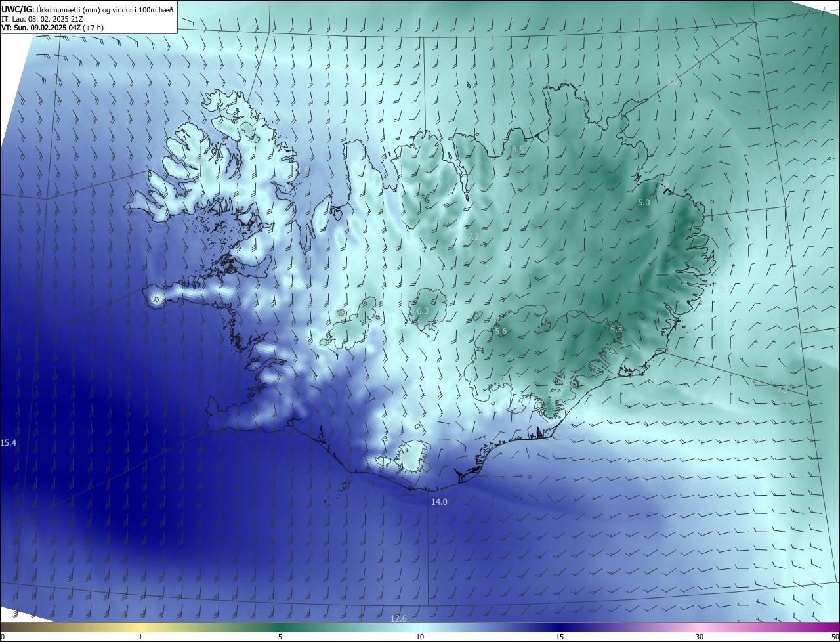Screen dimensions: 840x642
Task: Click the 9.7 value label on the map
Action: click(725, 289)
